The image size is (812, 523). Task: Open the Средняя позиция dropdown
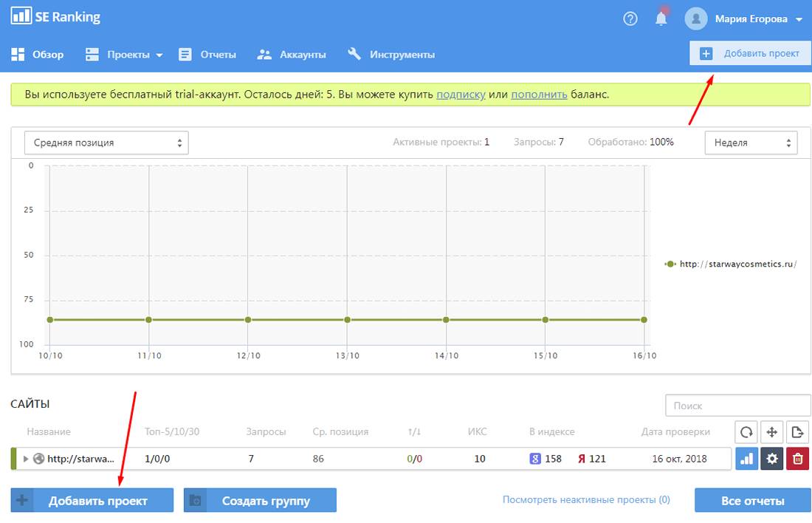[x=106, y=143]
